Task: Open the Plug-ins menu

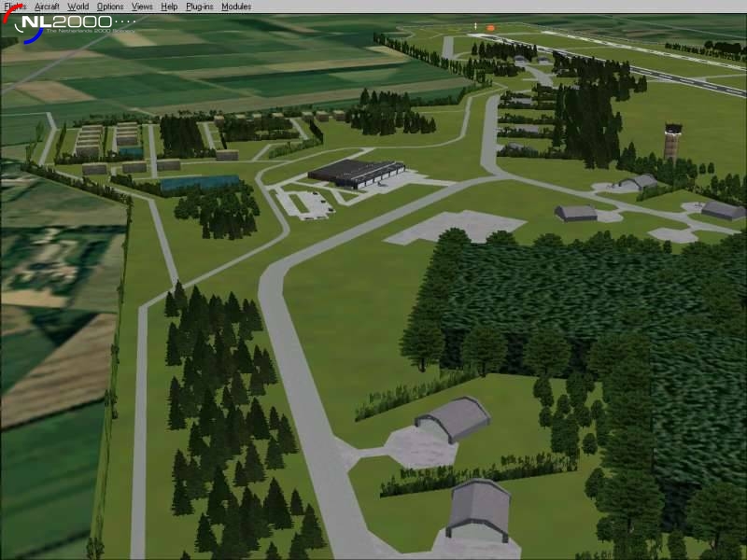Action: coord(200,7)
